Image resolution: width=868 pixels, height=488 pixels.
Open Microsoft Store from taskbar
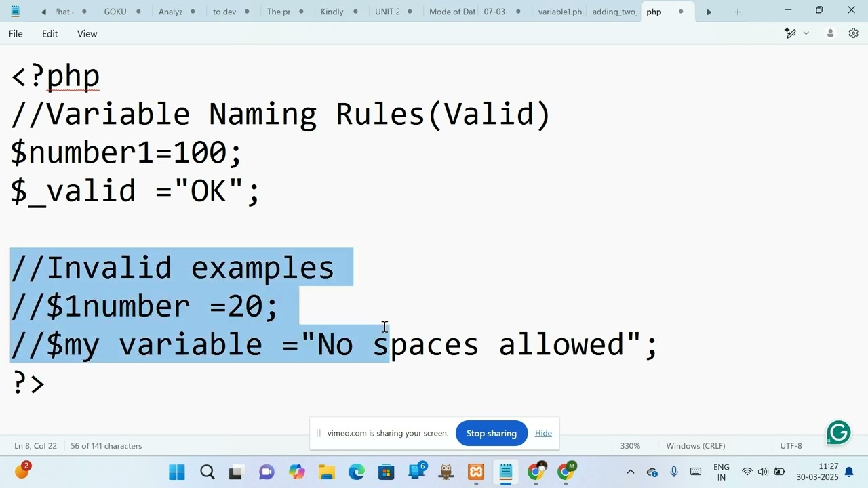click(387, 472)
